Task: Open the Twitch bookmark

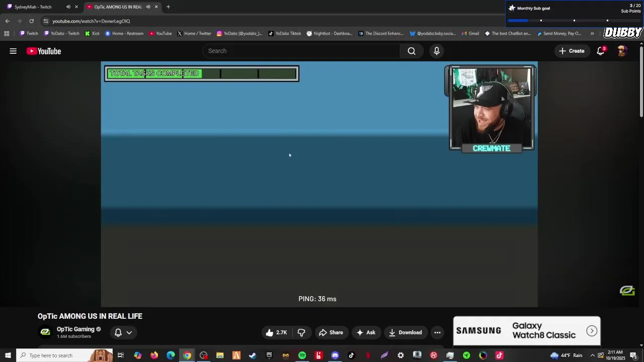Action: click(x=29, y=34)
